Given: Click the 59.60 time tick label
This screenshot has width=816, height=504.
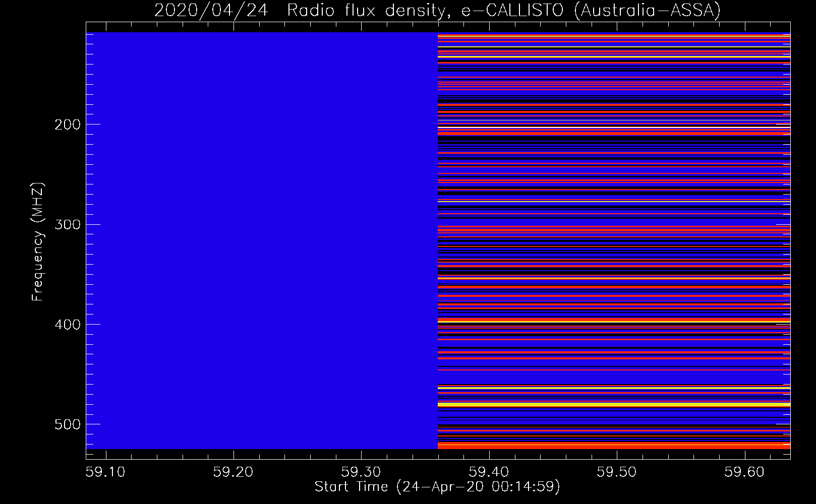Looking at the screenshot, I should pos(744,472).
